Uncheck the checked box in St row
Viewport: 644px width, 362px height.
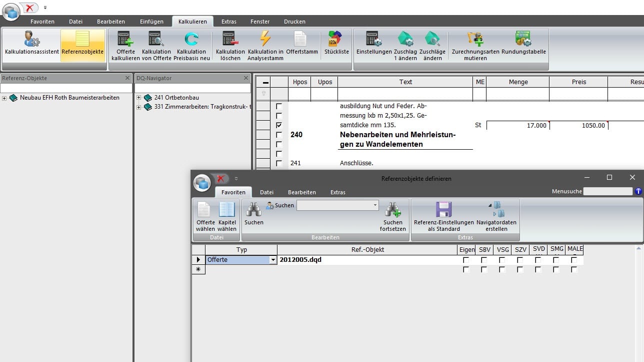[x=279, y=125]
